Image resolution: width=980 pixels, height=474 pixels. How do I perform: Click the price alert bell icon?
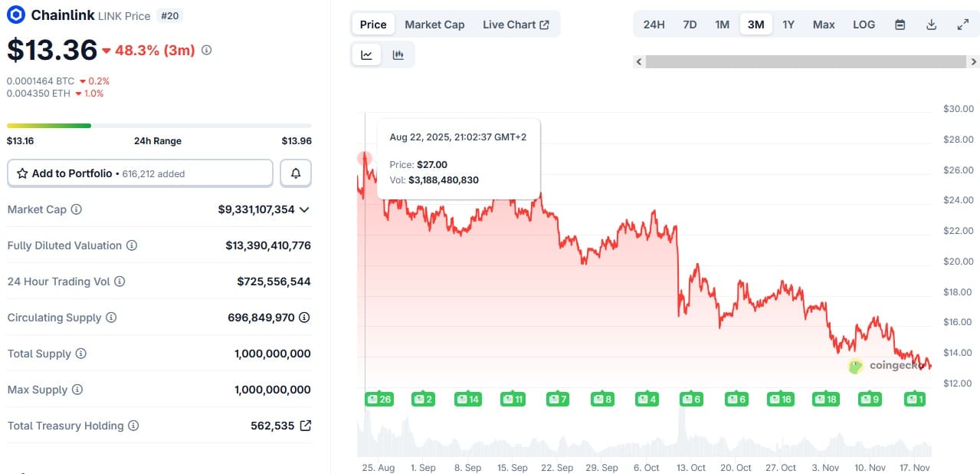(296, 173)
